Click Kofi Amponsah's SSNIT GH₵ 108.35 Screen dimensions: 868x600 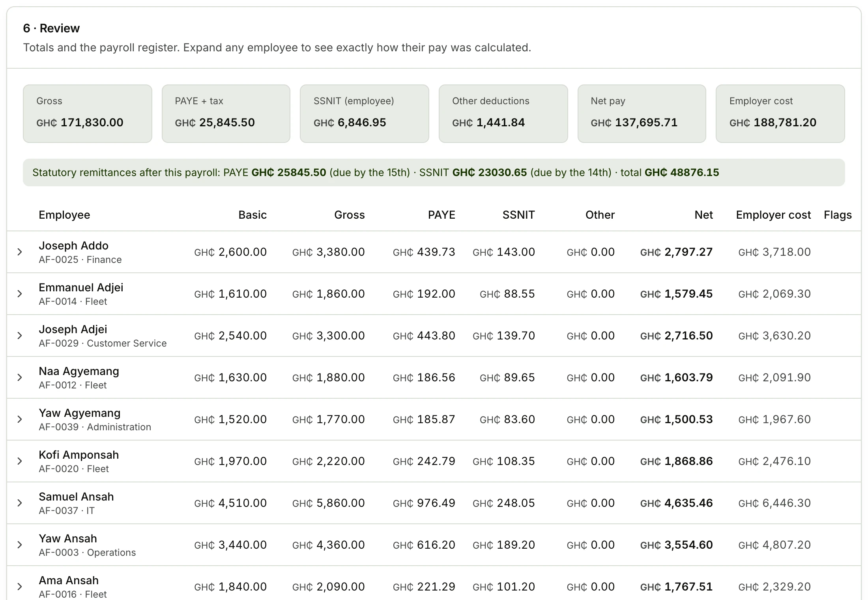point(504,461)
